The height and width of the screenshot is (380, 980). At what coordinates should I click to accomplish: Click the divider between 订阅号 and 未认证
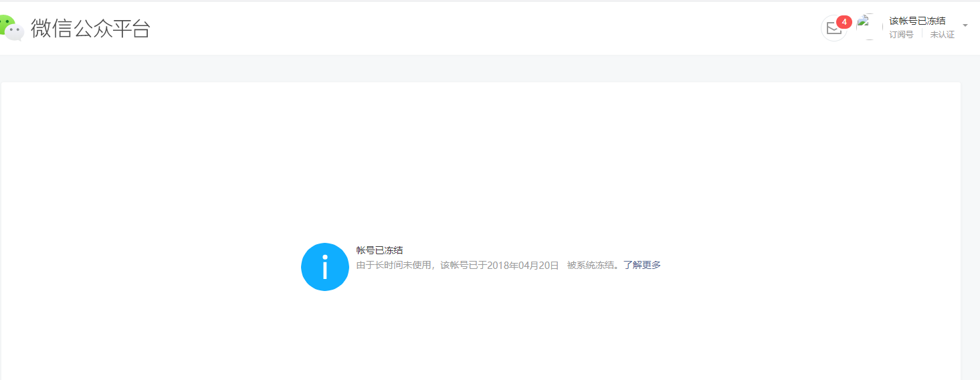tap(922, 35)
